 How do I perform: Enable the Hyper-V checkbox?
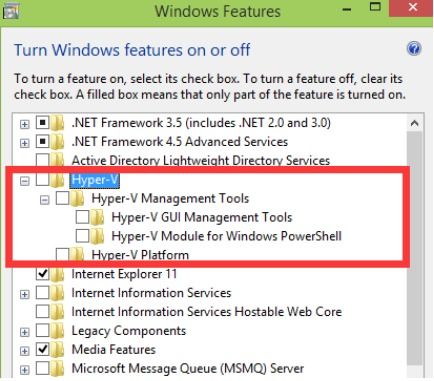coord(42,180)
